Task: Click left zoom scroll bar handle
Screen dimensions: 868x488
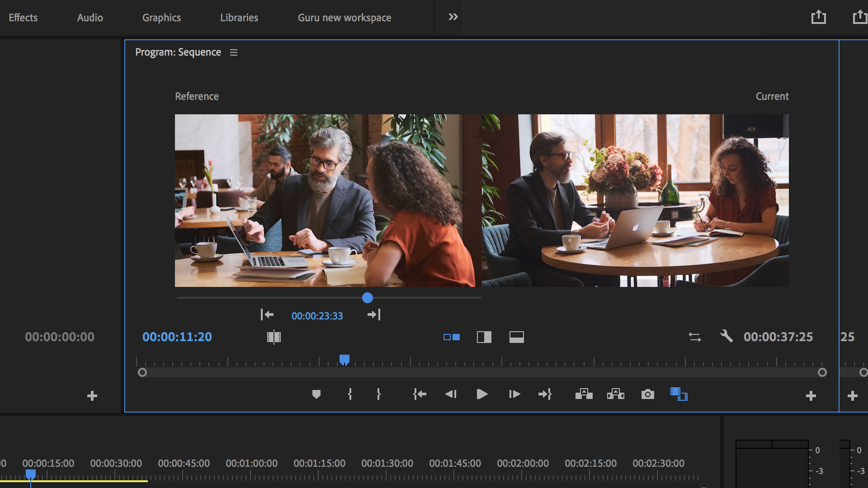Action: 142,372
